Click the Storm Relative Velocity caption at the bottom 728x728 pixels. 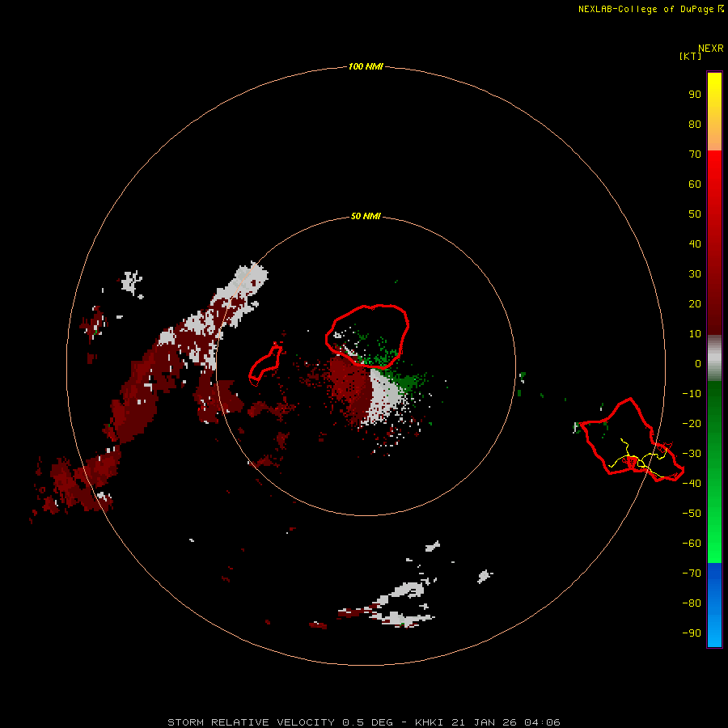(x=363, y=722)
